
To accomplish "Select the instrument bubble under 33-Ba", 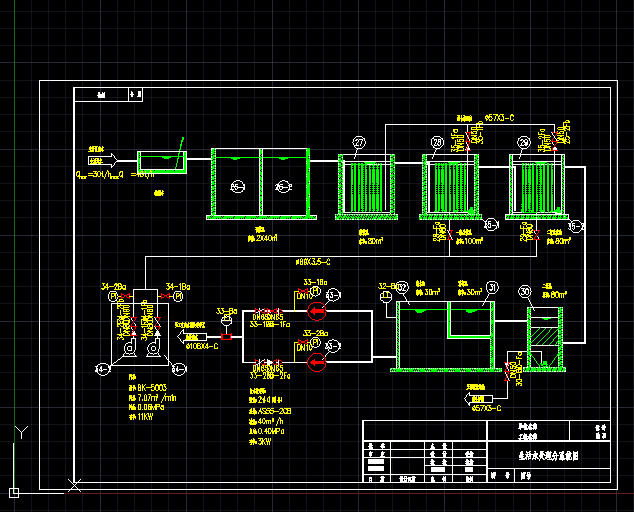I will coord(226,320).
